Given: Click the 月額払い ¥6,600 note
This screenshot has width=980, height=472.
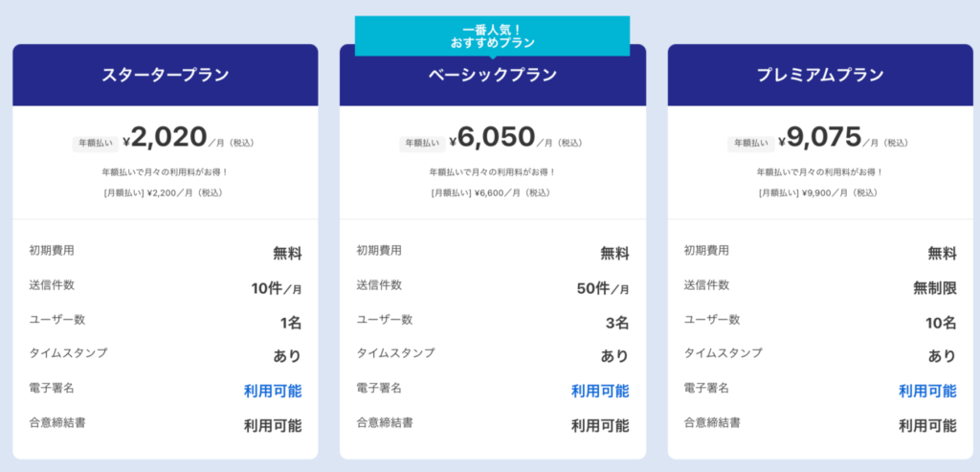Looking at the screenshot, I should pos(491,193).
